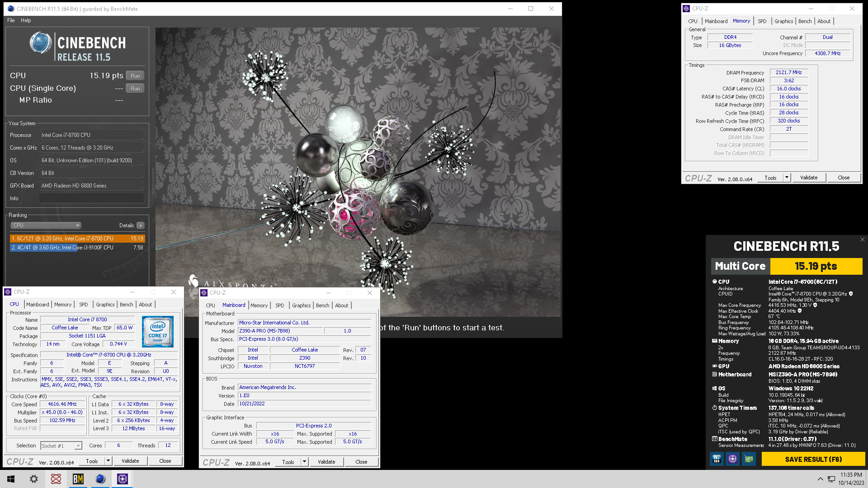The image size is (868, 488).
Task: Click title bar icon of CPU-Z Memory window
Action: pyautogui.click(x=686, y=9)
